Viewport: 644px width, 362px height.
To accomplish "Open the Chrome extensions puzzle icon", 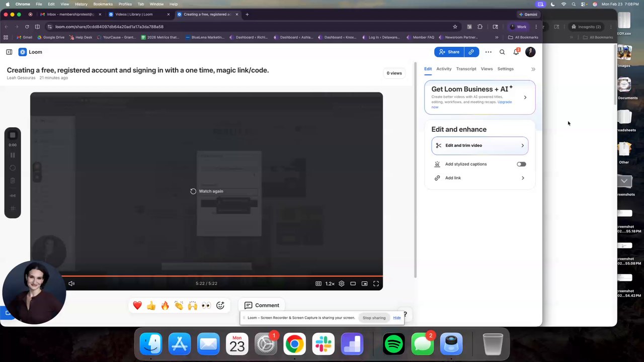I will click(480, 27).
